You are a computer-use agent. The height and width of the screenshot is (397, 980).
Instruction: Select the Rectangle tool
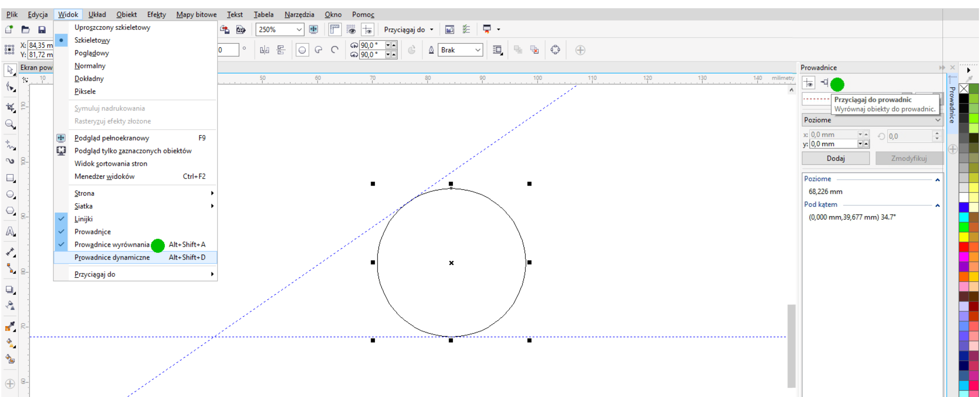10,178
